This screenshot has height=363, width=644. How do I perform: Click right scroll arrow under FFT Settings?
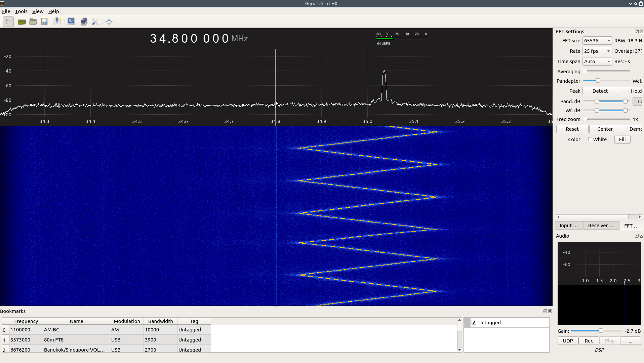(x=640, y=217)
